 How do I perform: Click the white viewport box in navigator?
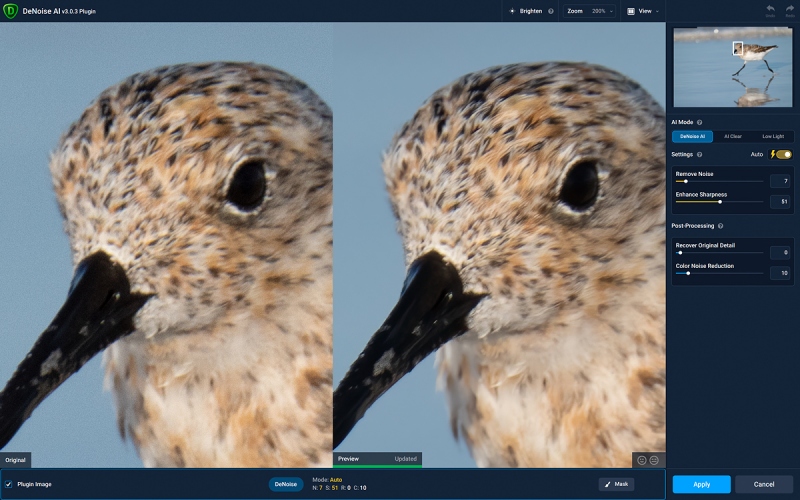[738, 48]
